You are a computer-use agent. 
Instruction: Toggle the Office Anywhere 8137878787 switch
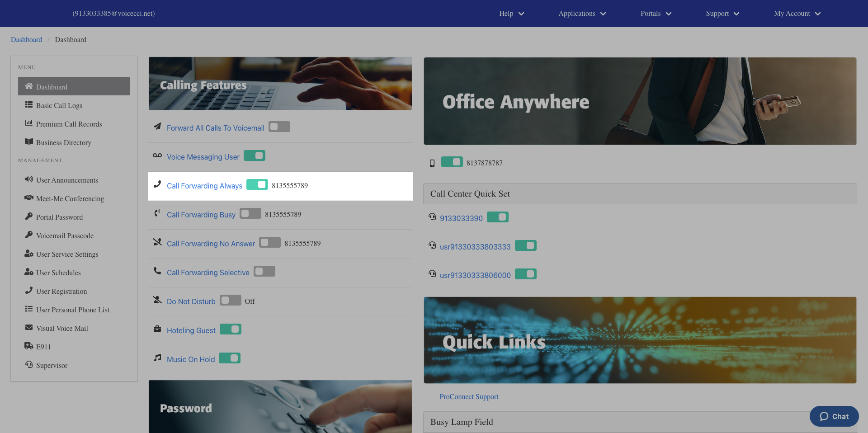pos(452,162)
